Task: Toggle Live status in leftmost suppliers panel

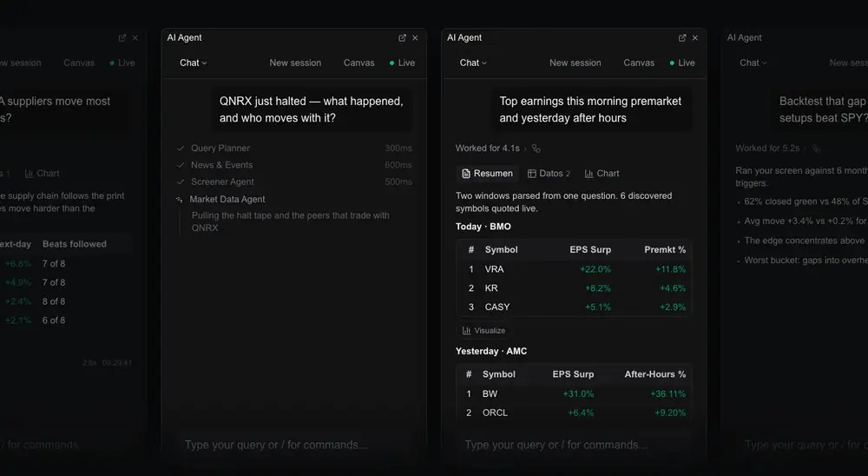Action: coord(122,63)
